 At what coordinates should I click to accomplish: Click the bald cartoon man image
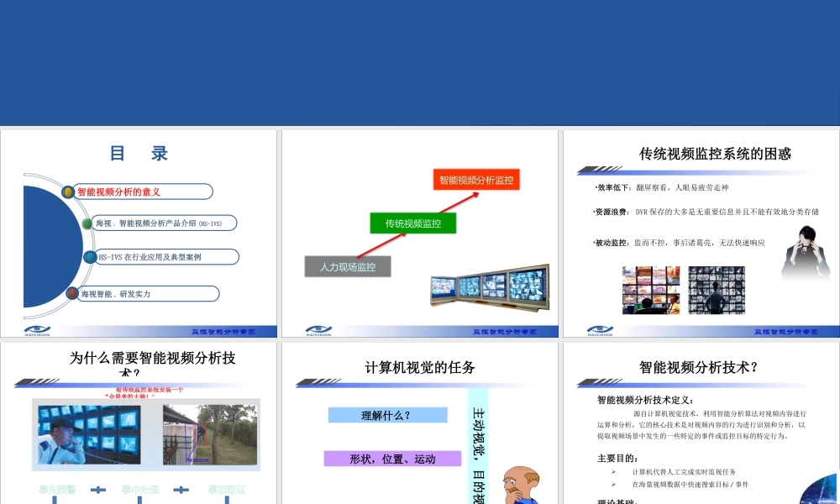click(x=522, y=486)
